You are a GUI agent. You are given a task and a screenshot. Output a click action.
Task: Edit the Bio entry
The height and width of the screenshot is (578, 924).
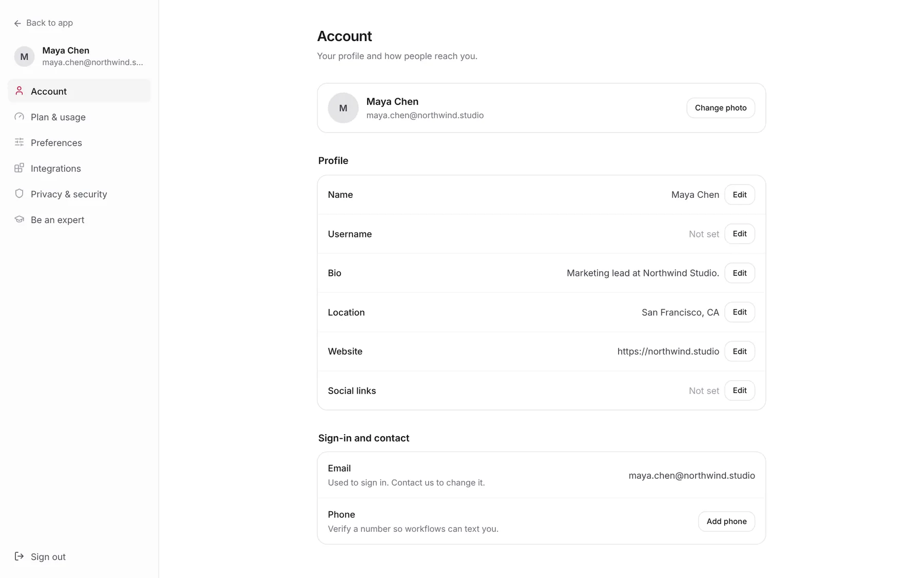tap(739, 273)
